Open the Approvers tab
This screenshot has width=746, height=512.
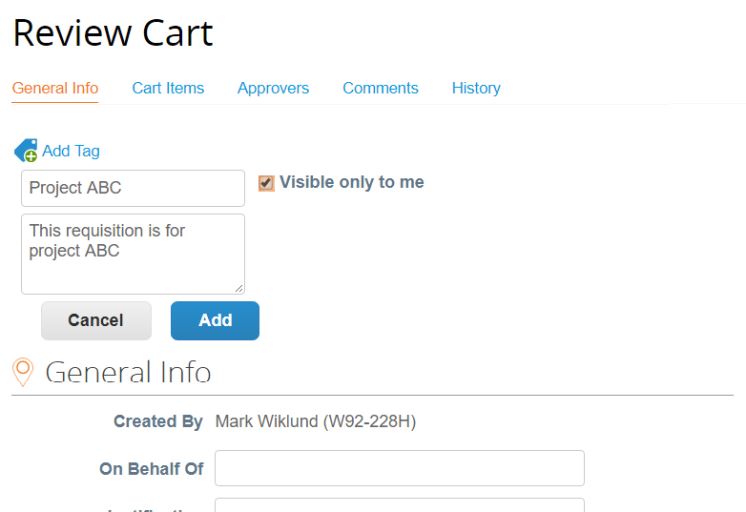[x=273, y=88]
